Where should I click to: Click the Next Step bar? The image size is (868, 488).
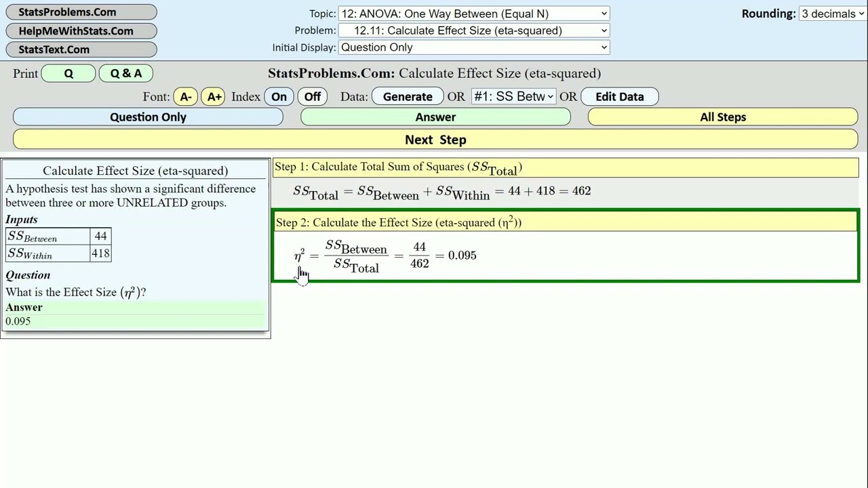pos(435,140)
